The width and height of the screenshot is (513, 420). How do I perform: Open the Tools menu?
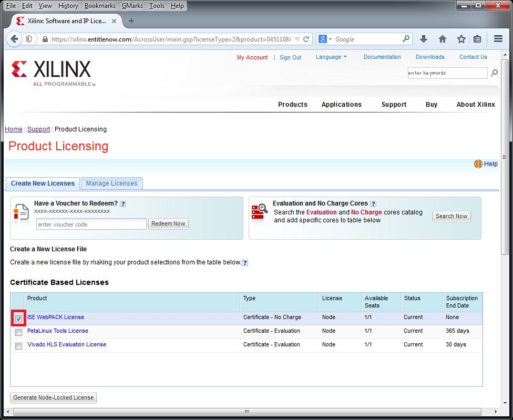click(x=157, y=6)
